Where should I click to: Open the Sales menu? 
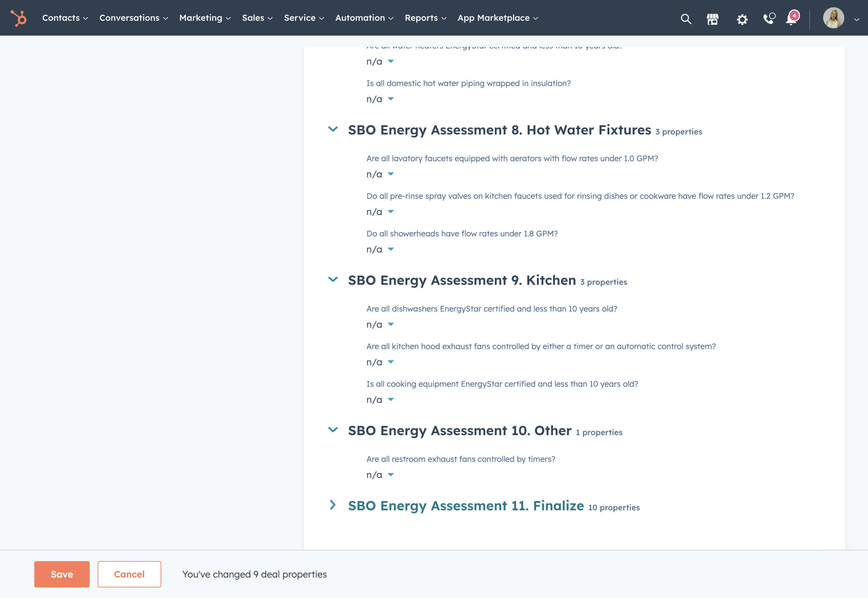click(x=257, y=18)
